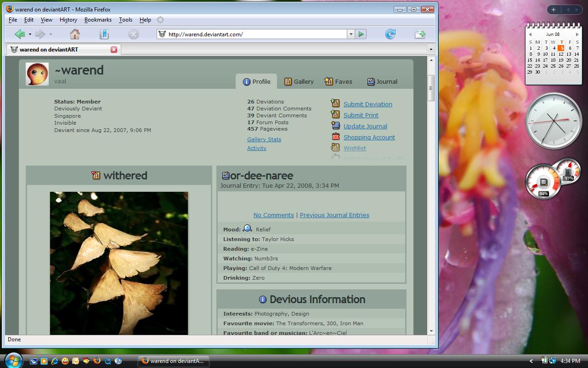Click the info icon beside Devious Information
This screenshot has width=588, height=368.
point(263,299)
